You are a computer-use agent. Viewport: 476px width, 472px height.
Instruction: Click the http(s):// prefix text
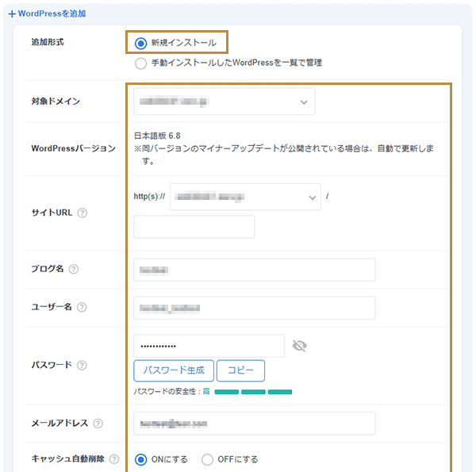click(x=149, y=197)
